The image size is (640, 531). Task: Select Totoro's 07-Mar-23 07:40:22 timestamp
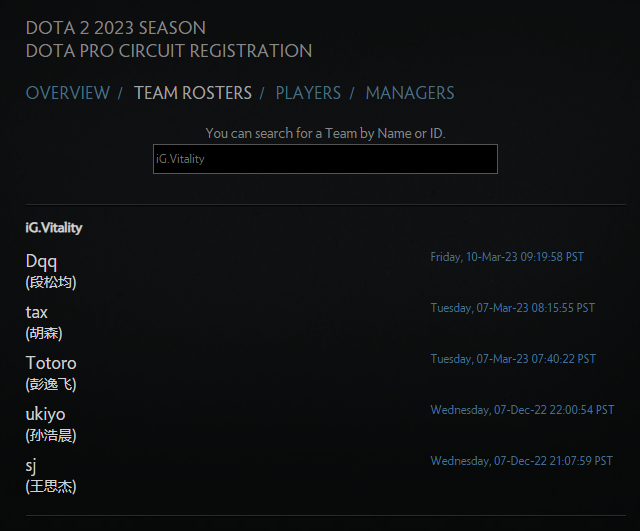[513, 359]
